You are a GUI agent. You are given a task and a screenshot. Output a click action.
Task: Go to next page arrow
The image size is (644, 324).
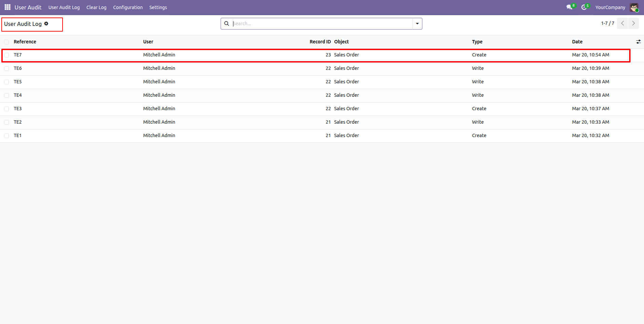coord(633,23)
